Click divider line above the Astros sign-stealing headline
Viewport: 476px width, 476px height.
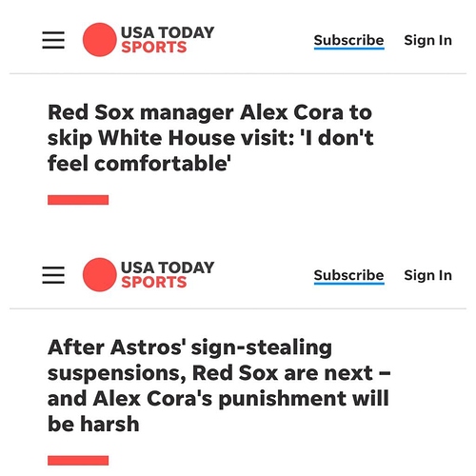pos(238,308)
